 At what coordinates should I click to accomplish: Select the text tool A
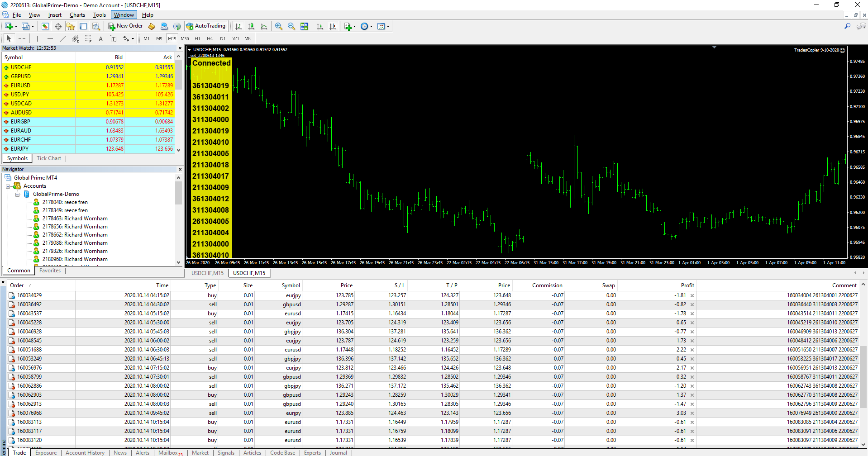100,38
